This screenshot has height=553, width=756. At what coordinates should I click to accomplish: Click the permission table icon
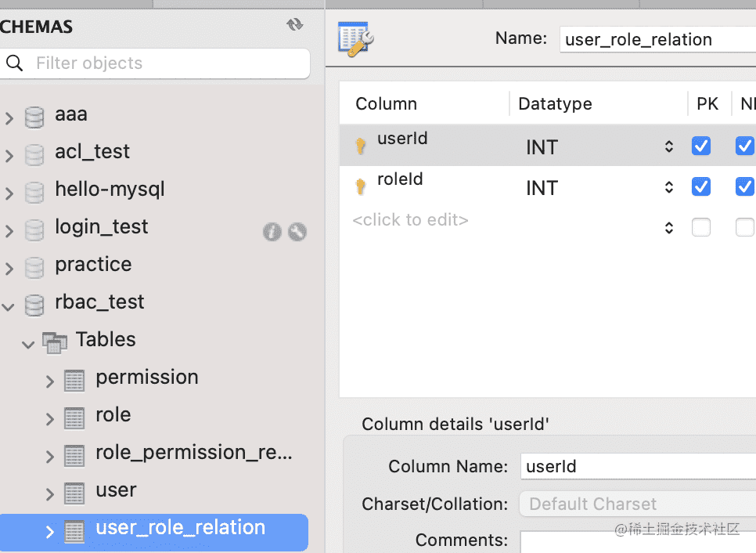[x=74, y=379]
